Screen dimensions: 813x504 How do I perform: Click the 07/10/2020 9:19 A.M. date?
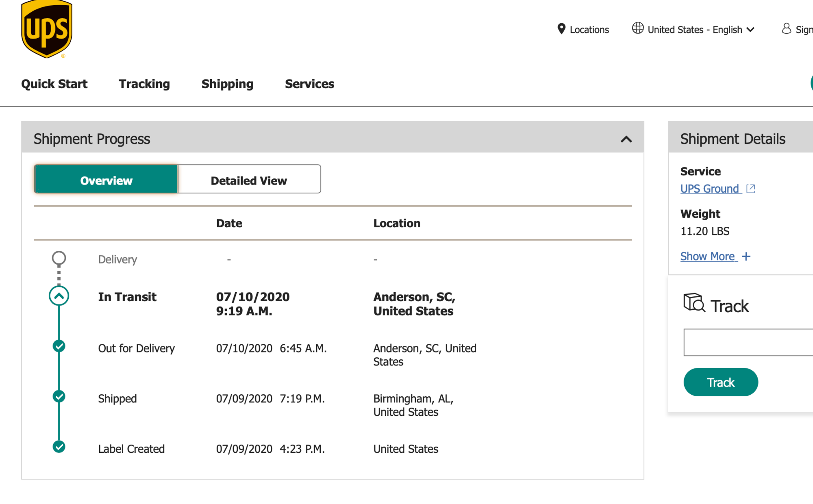point(253,304)
